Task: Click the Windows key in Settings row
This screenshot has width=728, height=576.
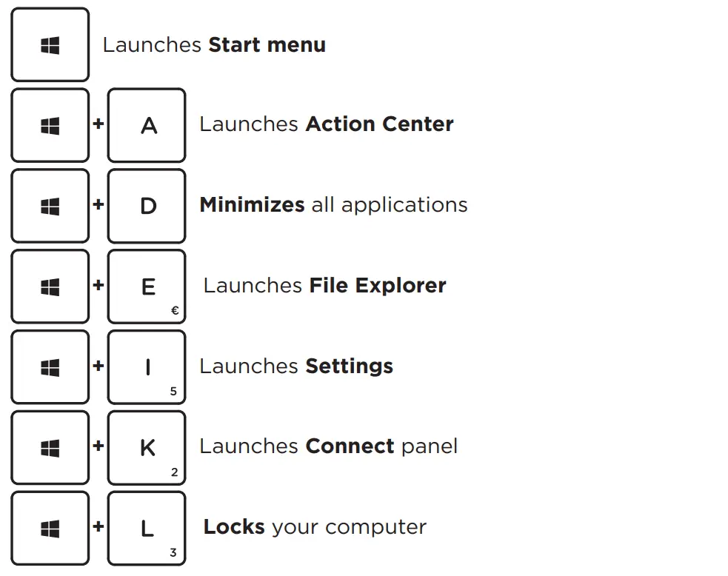Action: [50, 367]
